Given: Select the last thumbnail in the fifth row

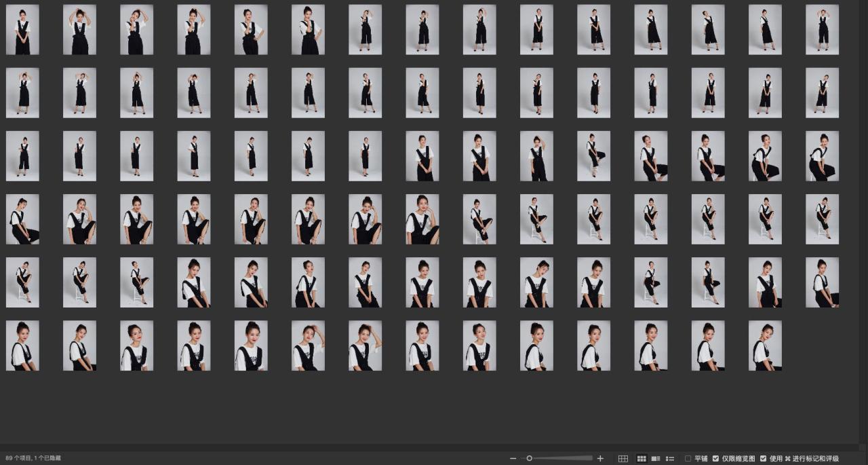Looking at the screenshot, I should tap(822, 282).
